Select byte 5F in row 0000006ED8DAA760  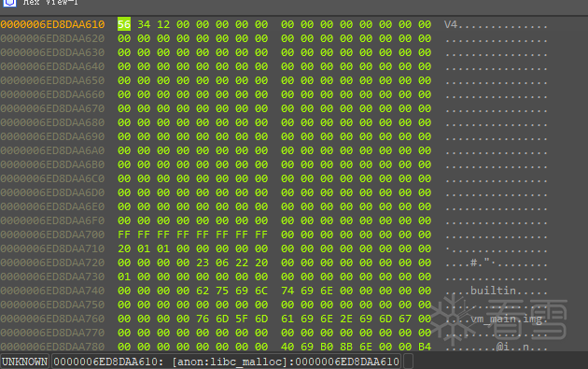pyautogui.click(x=242, y=319)
